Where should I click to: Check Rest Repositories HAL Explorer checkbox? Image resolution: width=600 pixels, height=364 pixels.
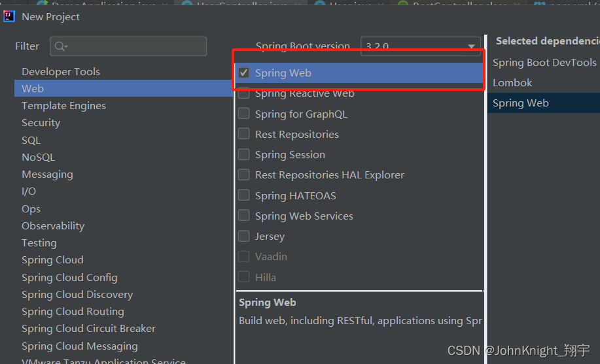(x=244, y=174)
